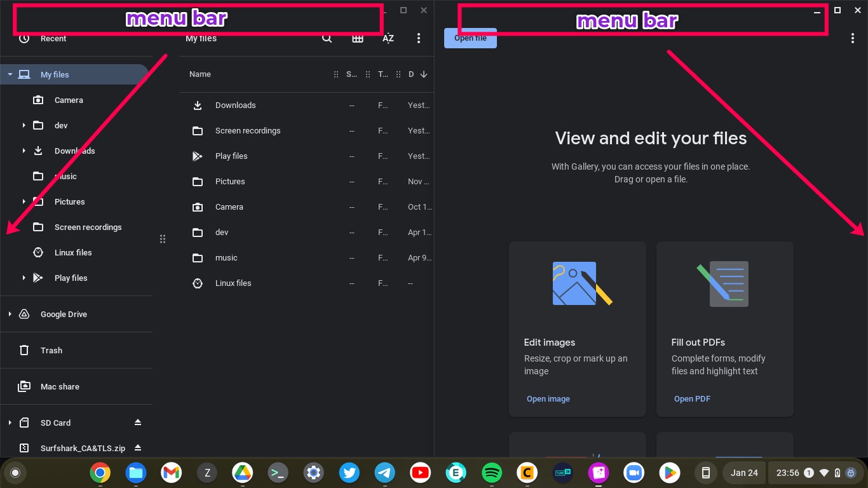Viewport: 868px width, 488px height.
Task: Open the Files app overflow menu
Action: tap(418, 38)
